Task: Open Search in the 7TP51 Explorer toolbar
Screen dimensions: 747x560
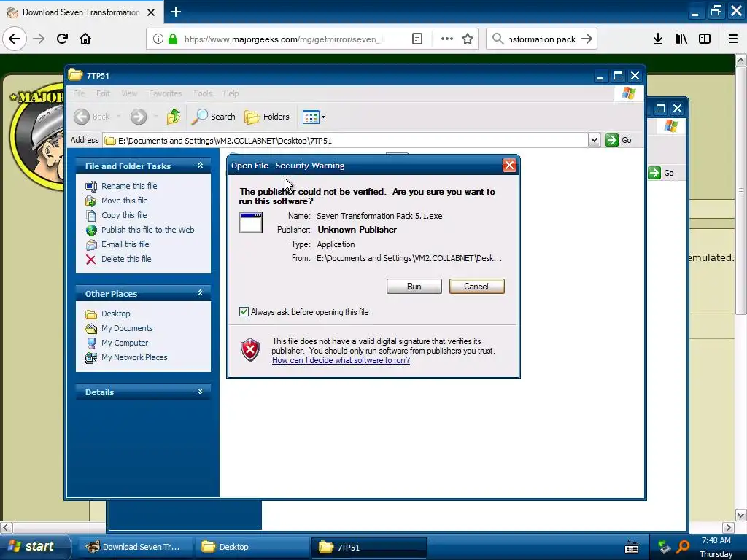Action: tap(214, 117)
